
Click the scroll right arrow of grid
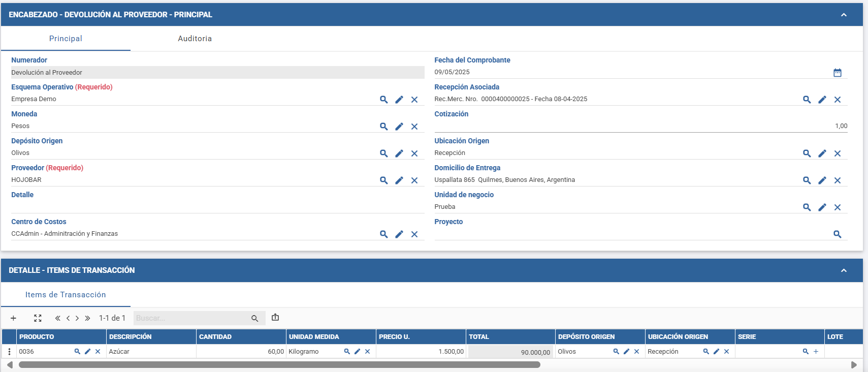click(x=854, y=365)
